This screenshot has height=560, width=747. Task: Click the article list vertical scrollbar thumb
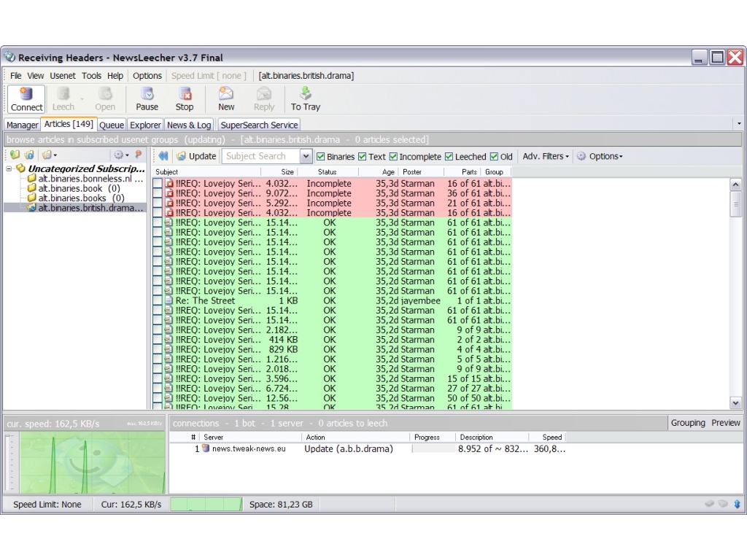735,205
